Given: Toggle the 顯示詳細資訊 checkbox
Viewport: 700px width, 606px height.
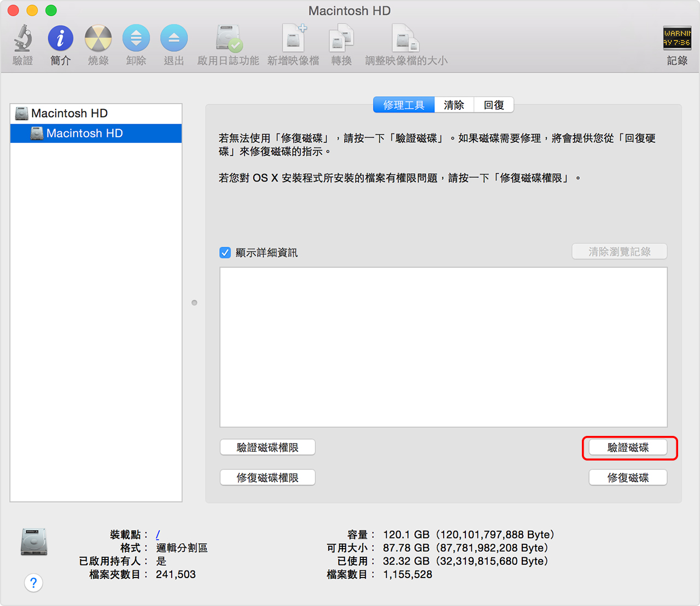Looking at the screenshot, I should pos(225,253).
